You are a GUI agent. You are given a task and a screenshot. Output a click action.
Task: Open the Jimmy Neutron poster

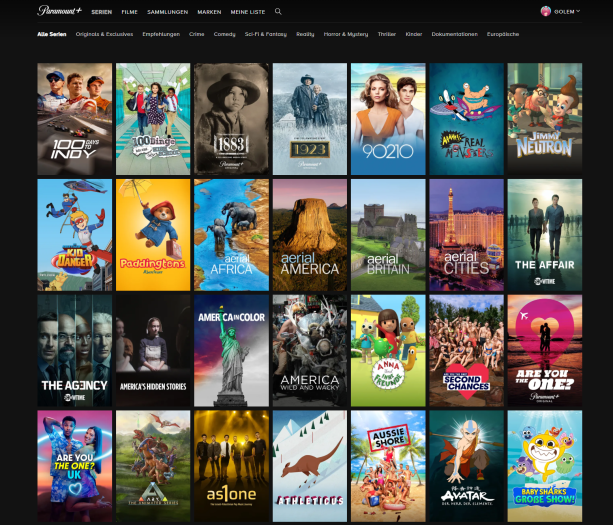pyautogui.click(x=545, y=119)
